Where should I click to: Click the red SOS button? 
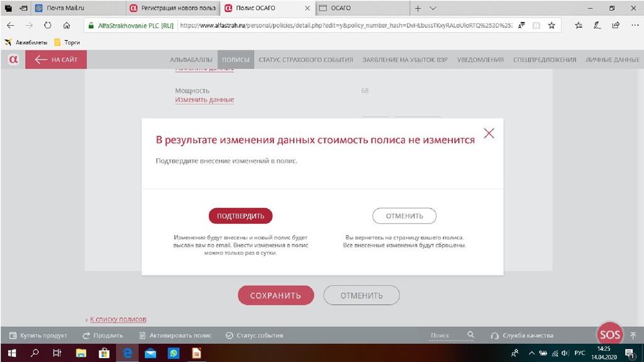(609, 334)
